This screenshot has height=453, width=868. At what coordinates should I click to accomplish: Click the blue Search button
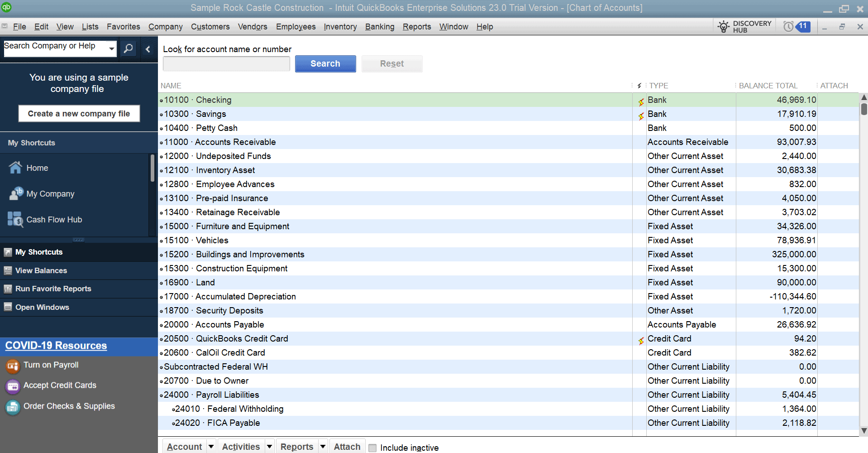click(x=325, y=64)
